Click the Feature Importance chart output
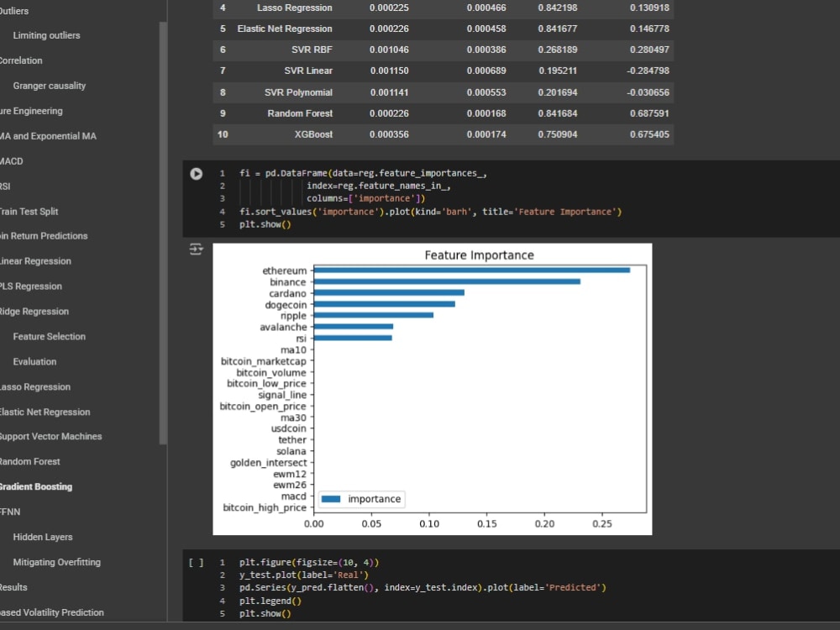This screenshot has width=840, height=630. click(x=433, y=389)
